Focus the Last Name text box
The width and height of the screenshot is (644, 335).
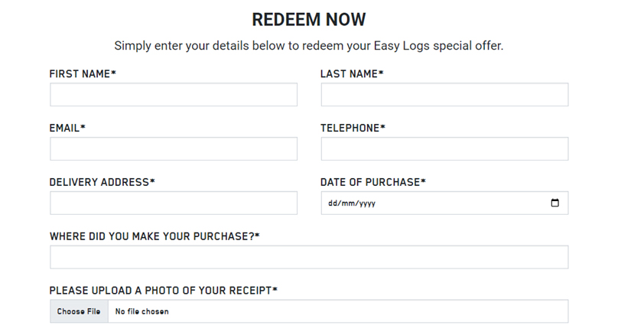pos(445,95)
